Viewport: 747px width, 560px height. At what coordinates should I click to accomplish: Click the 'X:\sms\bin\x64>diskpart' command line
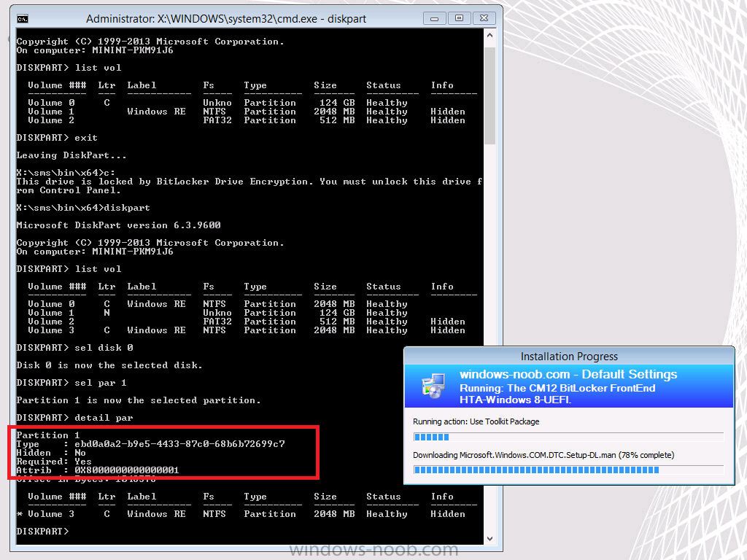coord(83,208)
